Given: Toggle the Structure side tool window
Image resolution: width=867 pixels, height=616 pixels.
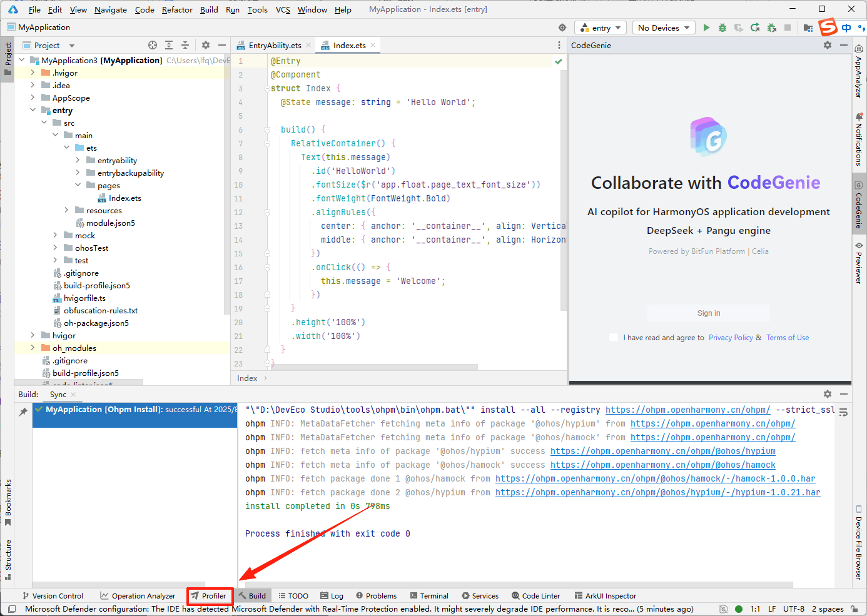Looking at the screenshot, I should (8, 559).
